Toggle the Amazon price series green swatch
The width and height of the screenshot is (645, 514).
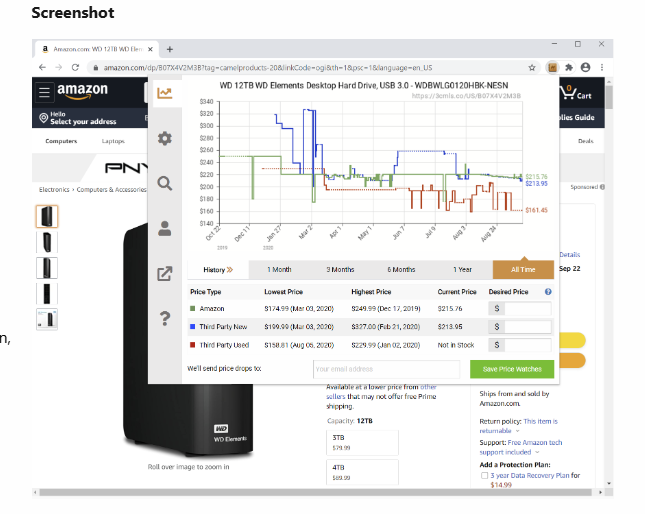pyautogui.click(x=193, y=308)
